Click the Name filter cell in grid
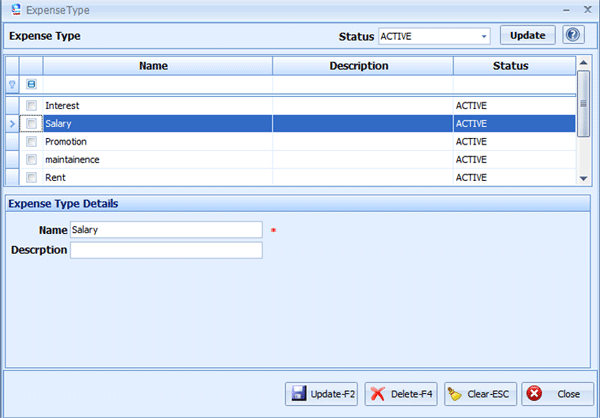The width and height of the screenshot is (600, 418). coord(158,84)
